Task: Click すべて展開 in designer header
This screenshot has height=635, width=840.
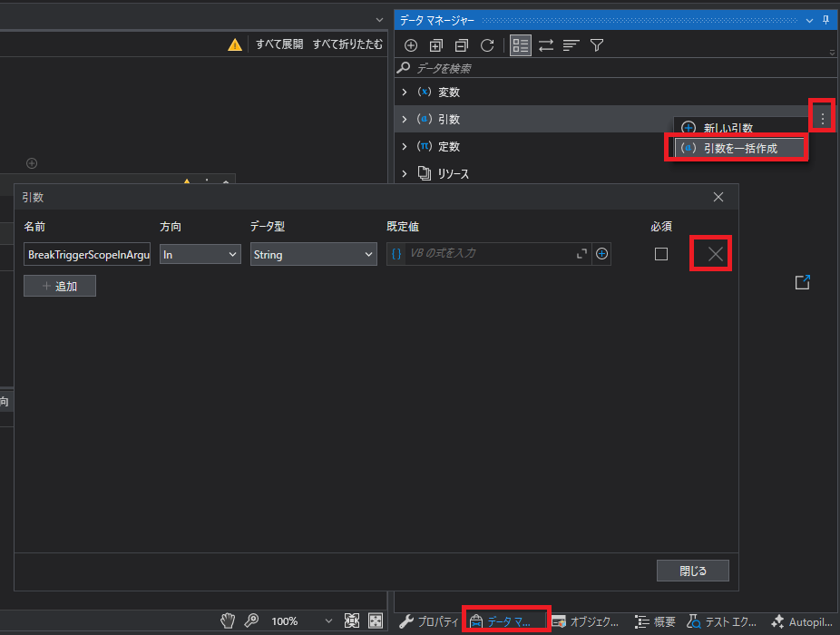Action: [x=279, y=44]
